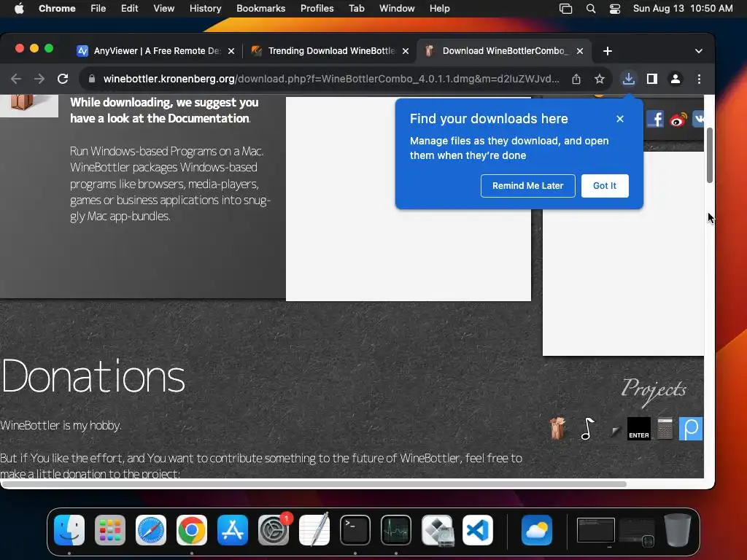
Task: Go back to previous page
Action: 16,79
